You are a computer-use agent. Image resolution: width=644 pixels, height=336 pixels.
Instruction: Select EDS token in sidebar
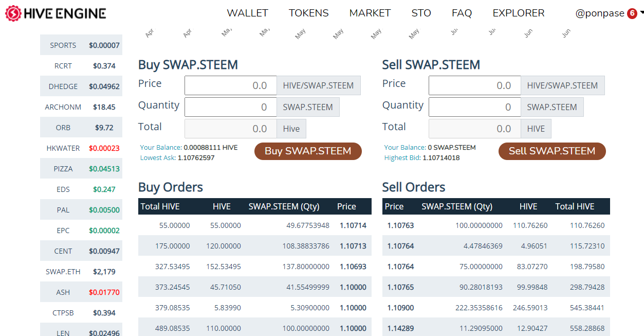[x=81, y=189]
